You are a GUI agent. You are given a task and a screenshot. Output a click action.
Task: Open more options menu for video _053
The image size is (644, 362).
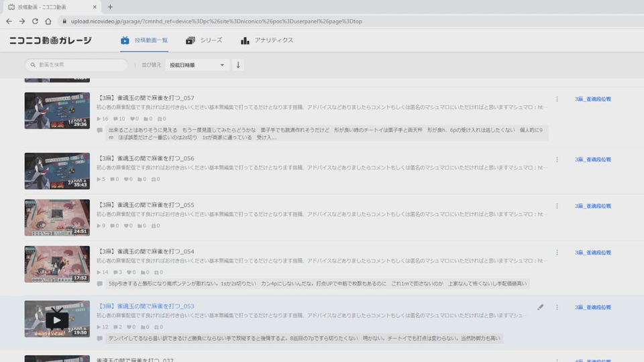click(557, 307)
